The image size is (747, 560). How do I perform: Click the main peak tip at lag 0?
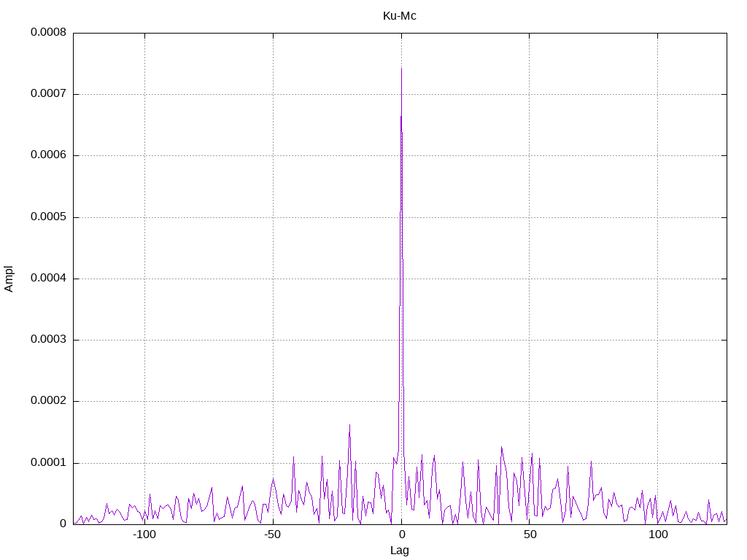click(402, 69)
